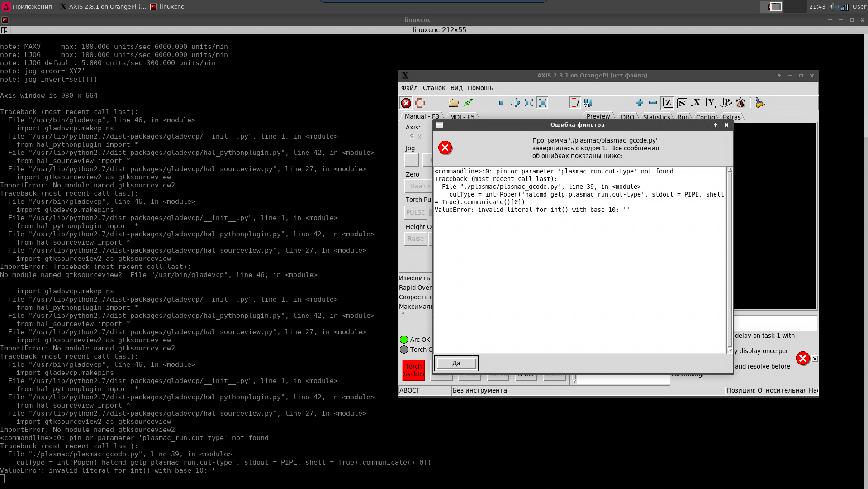The image size is (868, 489).
Task: Execute next line with the step arrow icon
Action: tap(515, 103)
